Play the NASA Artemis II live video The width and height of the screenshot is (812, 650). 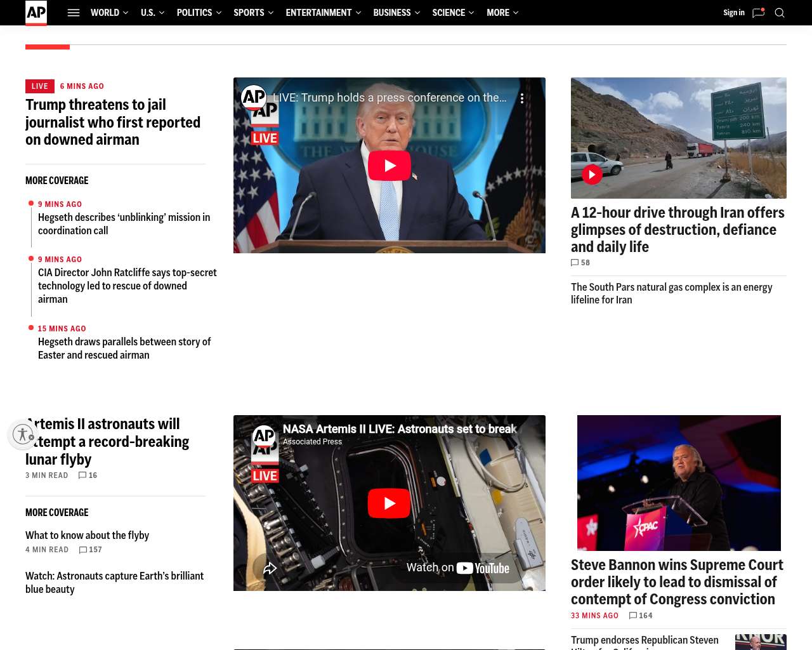[390, 503]
